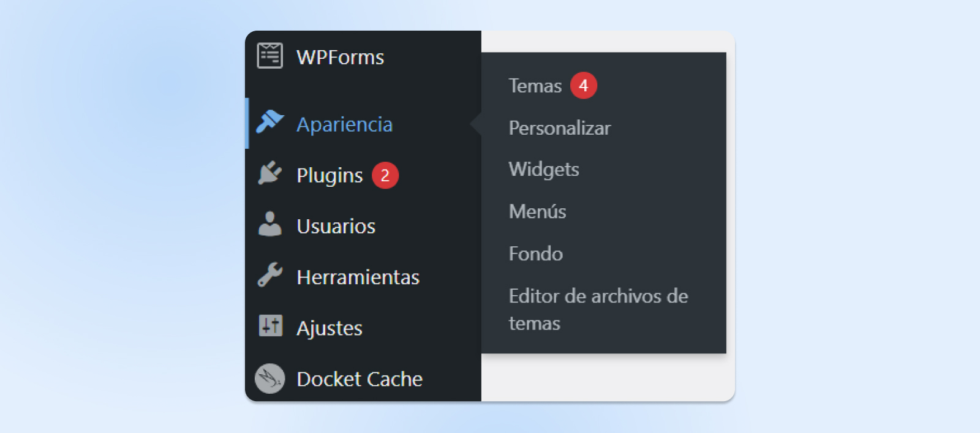980x433 pixels.
Task: Open Editor de archivos de temas
Action: pos(598,309)
